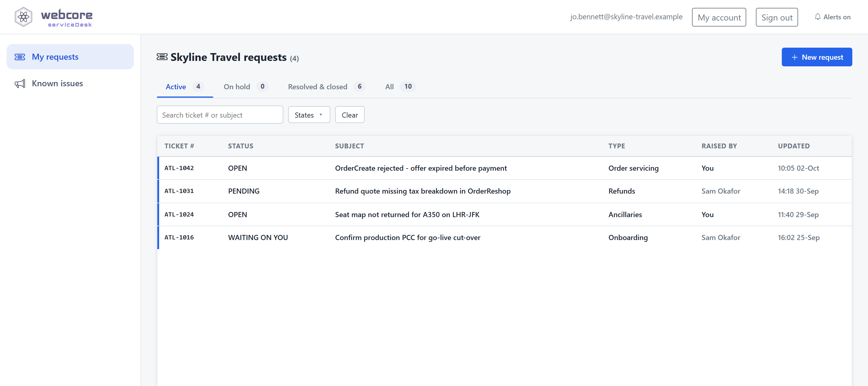Viewport: 868px width, 386px height.
Task: Go to My requests in sidebar
Action: 70,57
